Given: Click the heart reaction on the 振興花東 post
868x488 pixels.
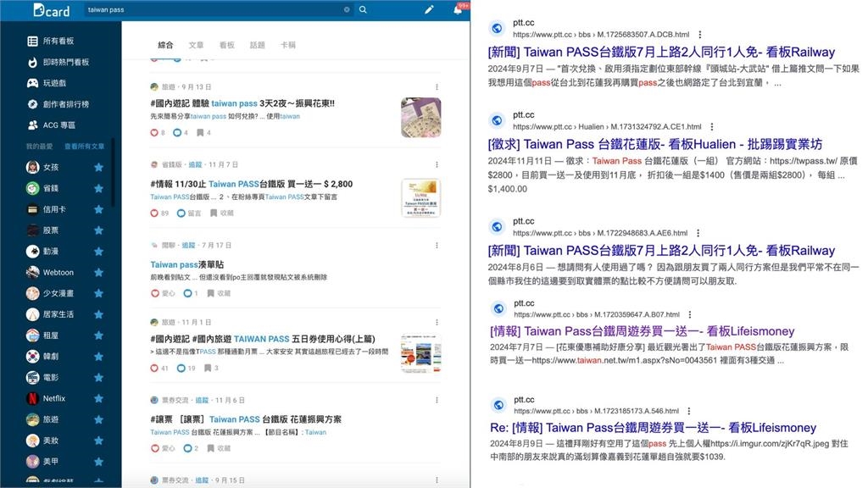Looking at the screenshot, I should tap(154, 132).
